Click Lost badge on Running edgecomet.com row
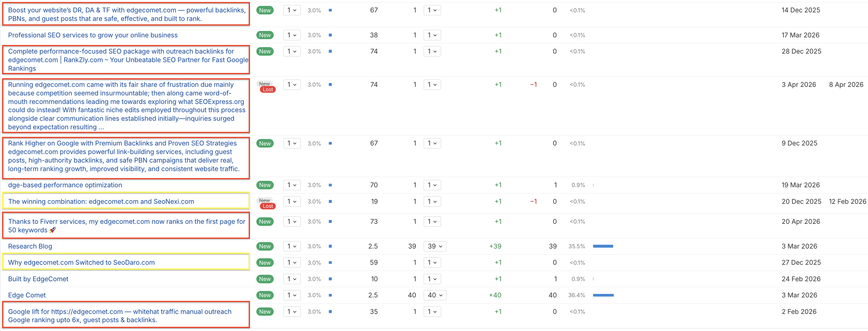 point(268,90)
